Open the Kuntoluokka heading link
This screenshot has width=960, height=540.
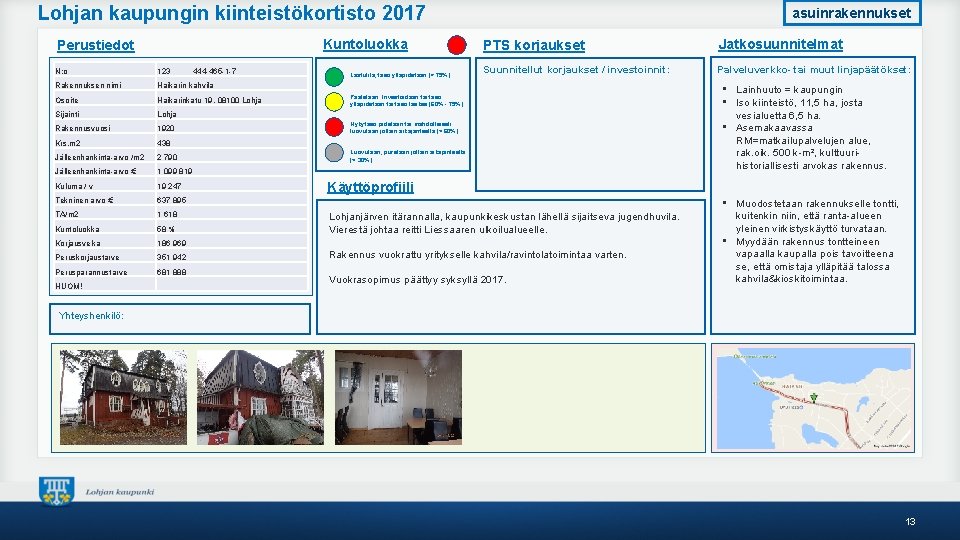[366, 44]
